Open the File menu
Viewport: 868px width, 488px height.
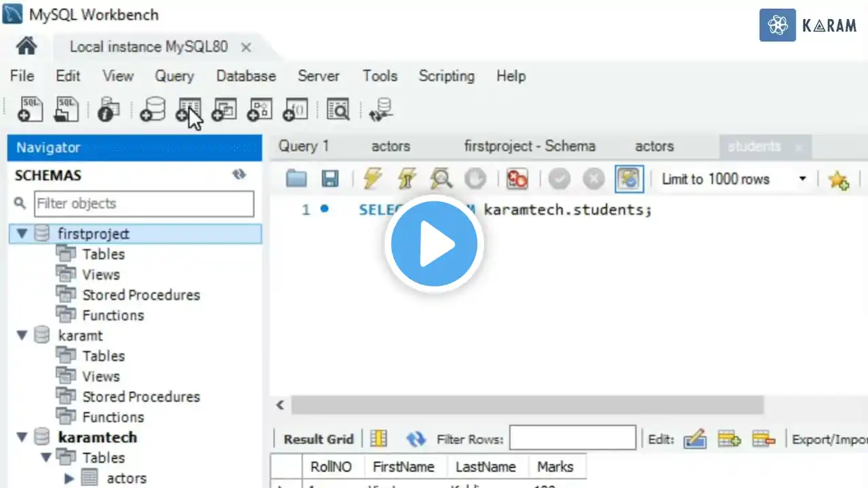coord(22,76)
